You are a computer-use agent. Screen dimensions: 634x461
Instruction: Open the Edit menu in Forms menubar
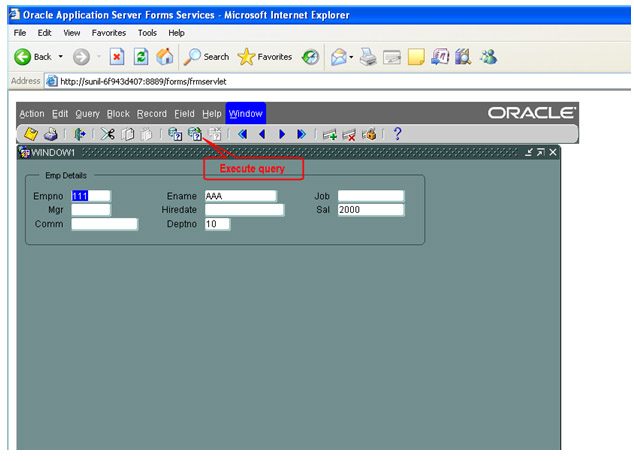(x=60, y=114)
